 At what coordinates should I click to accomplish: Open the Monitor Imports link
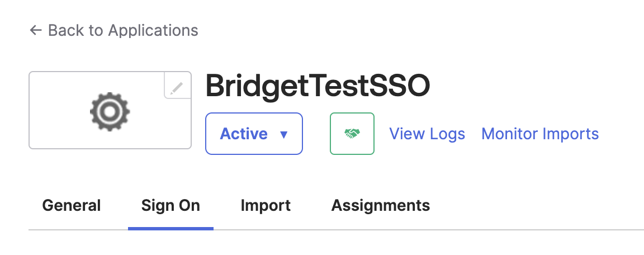[540, 134]
